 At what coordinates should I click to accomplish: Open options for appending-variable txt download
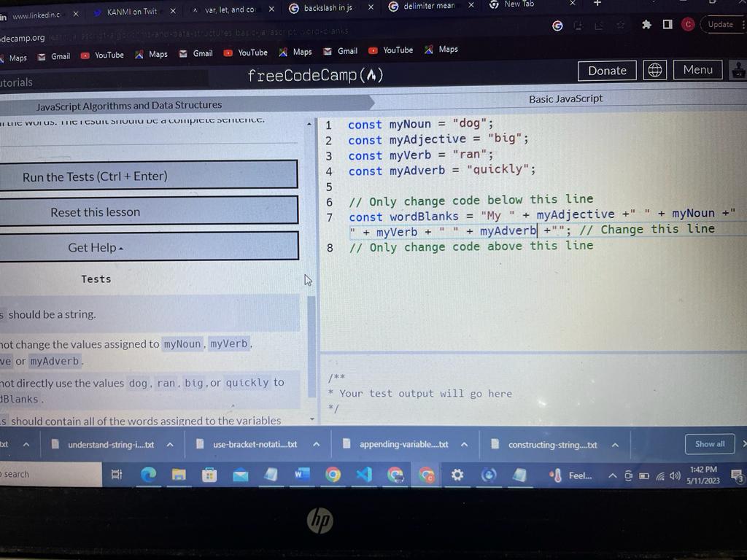point(464,445)
